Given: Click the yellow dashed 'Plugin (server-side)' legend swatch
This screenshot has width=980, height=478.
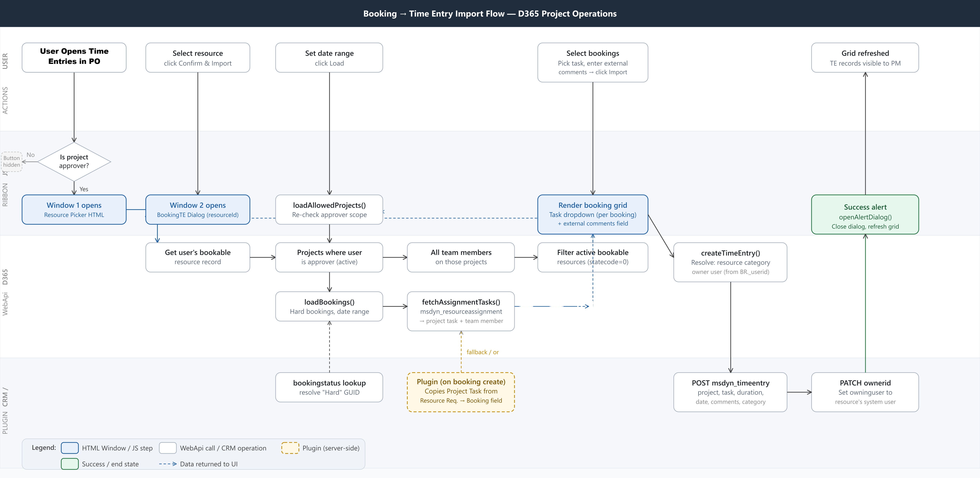Looking at the screenshot, I should 290,448.
